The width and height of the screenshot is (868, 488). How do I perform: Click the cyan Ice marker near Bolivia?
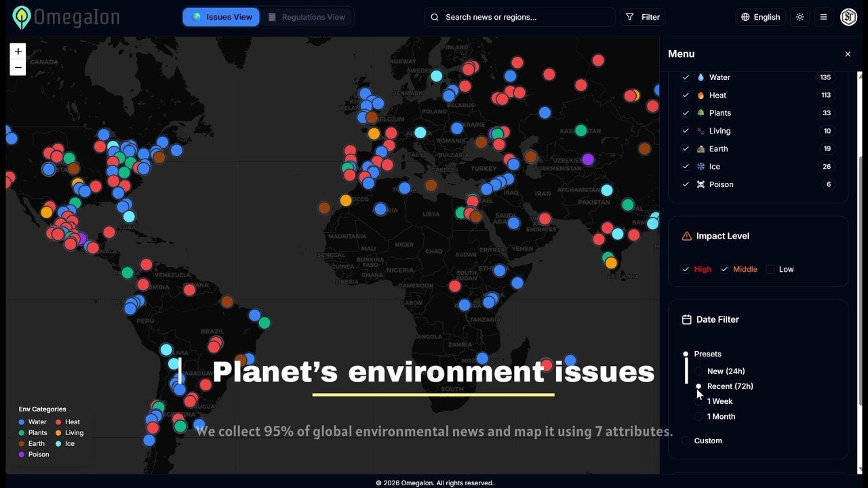coord(166,350)
